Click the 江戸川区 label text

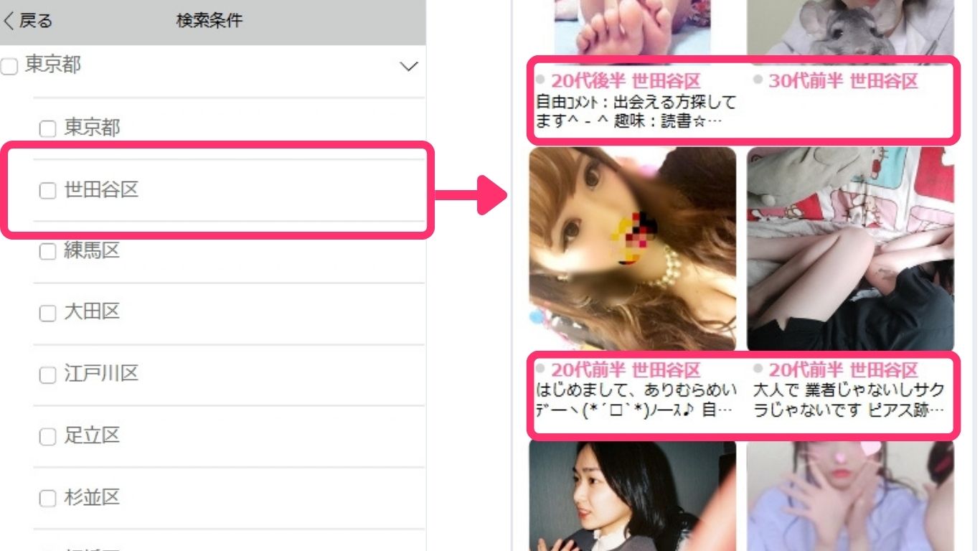101,374
